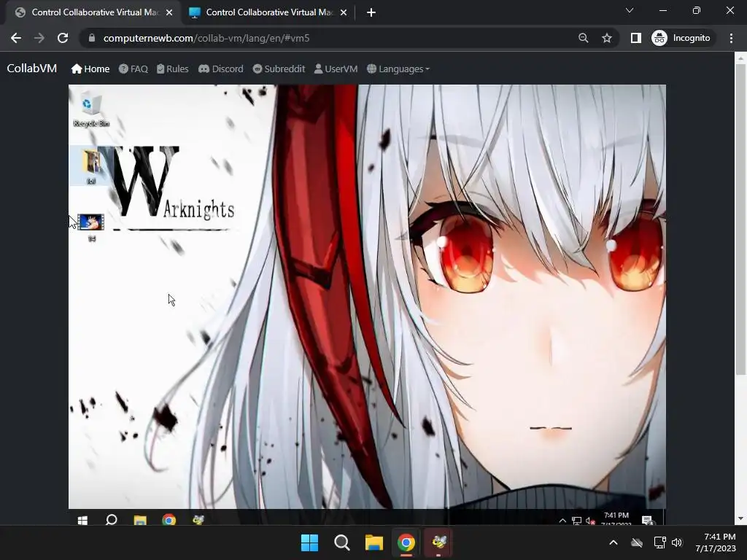The height and width of the screenshot is (560, 747).
Task: Click the muted volume icon in VM tray
Action: [590, 521]
